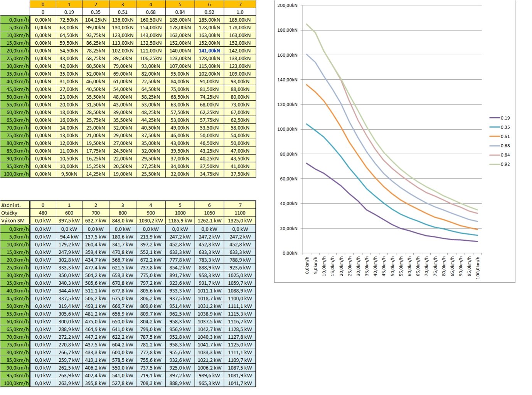
Task: Click the 200,00kN chart axis label
Action: tap(287, 5)
